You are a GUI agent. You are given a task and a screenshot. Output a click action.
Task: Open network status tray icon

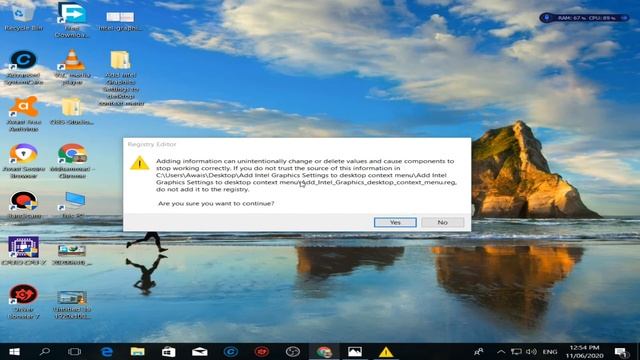point(516,352)
